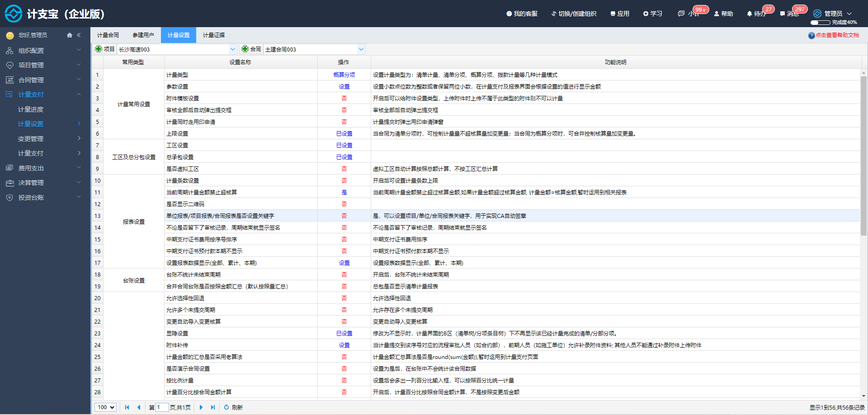Image resolution: width=868 pixels, height=415 pixels.
Task: Toggle 附件模板设置 value 否
Action: pos(344,99)
